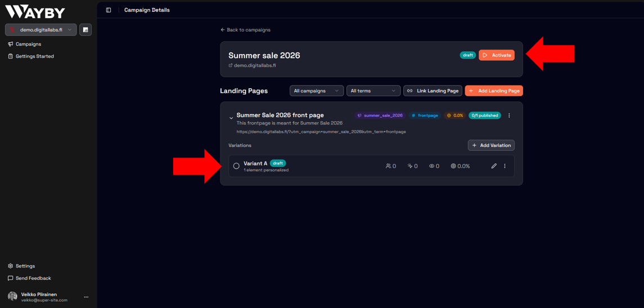The width and height of the screenshot is (644, 308).
Task: Click the draft badge beside Activate
Action: pos(468,55)
